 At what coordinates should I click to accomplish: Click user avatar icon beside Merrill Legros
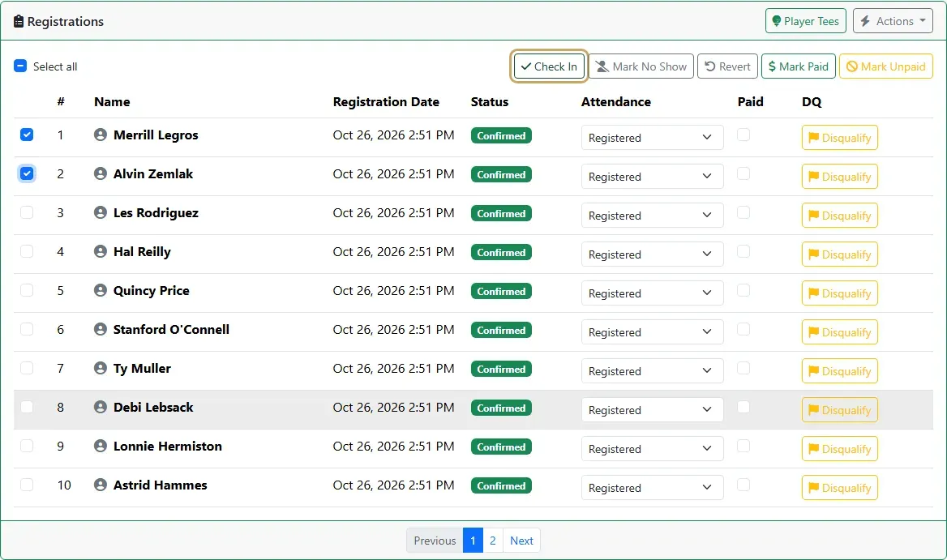coord(101,135)
